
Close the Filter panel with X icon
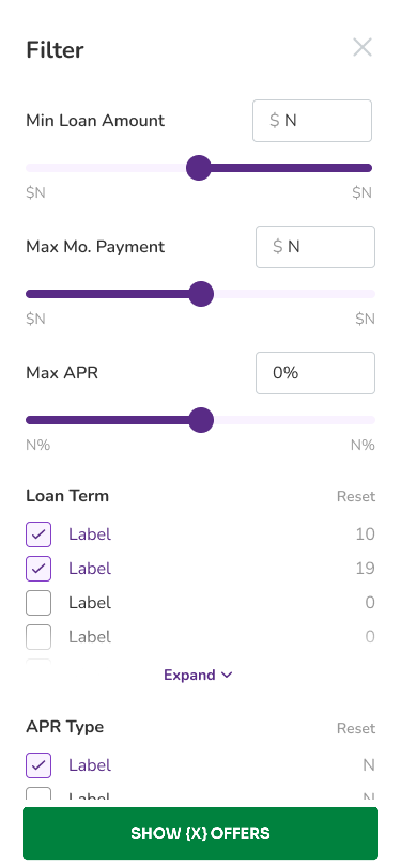[363, 48]
